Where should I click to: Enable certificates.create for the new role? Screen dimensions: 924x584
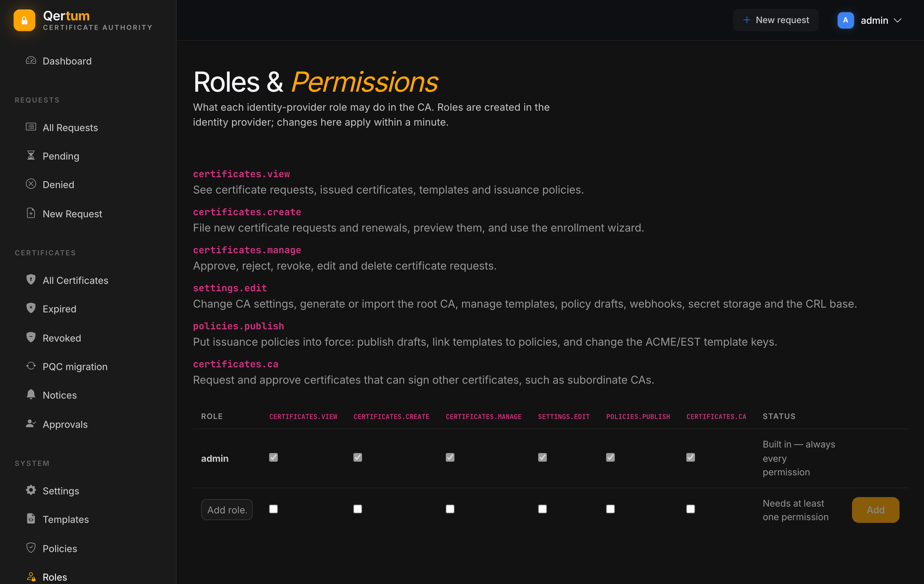[x=358, y=509]
